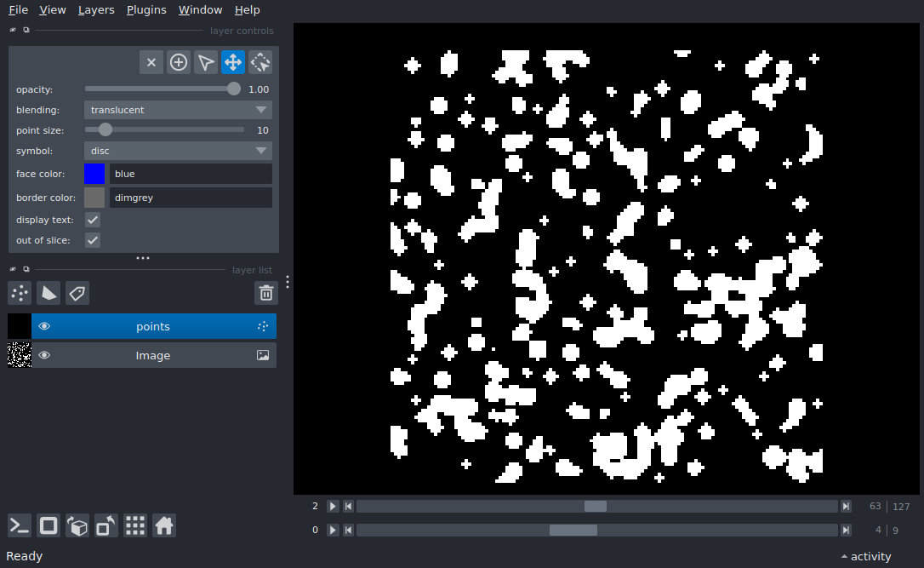This screenshot has width=924, height=568.
Task: Click the opacity slider handle
Action: click(x=234, y=89)
